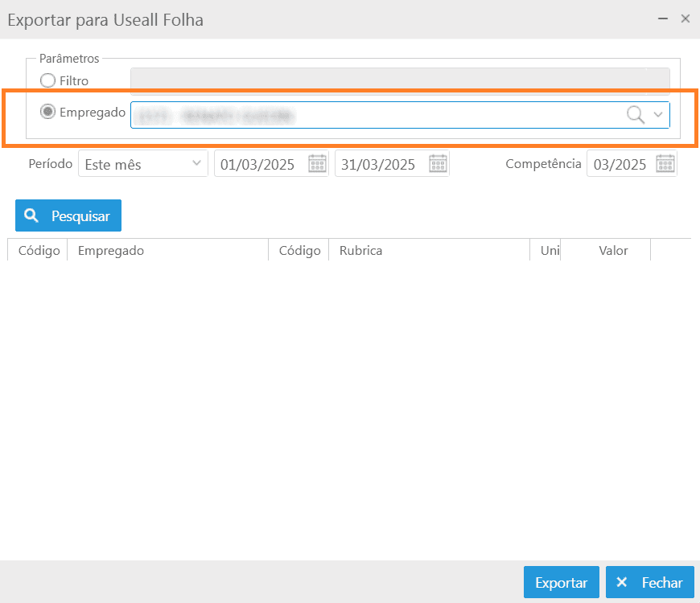The width and height of the screenshot is (700, 603).
Task: Close dialog with title bar X
Action: coord(686,18)
